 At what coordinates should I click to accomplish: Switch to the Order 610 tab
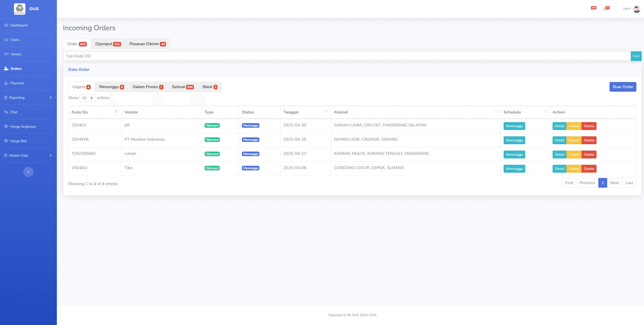[77, 44]
